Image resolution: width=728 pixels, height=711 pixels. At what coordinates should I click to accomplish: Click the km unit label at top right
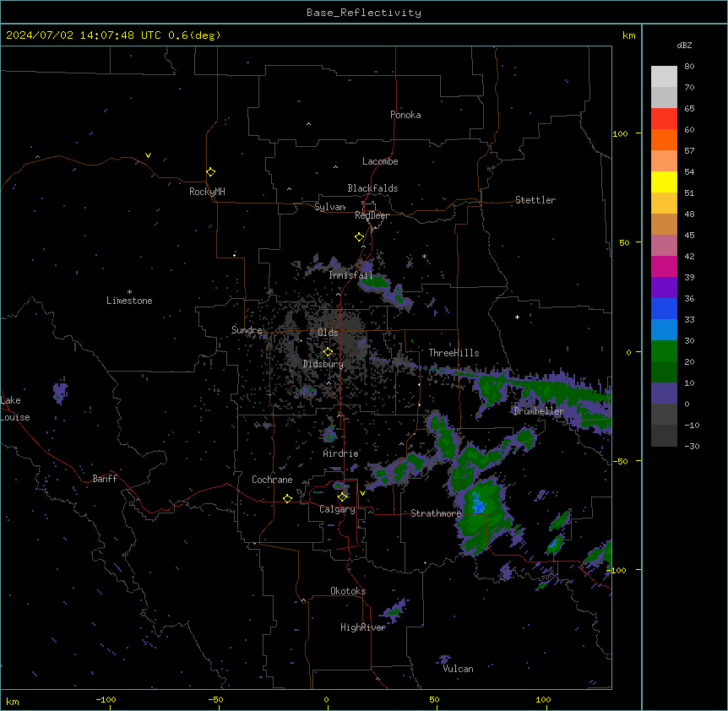628,35
